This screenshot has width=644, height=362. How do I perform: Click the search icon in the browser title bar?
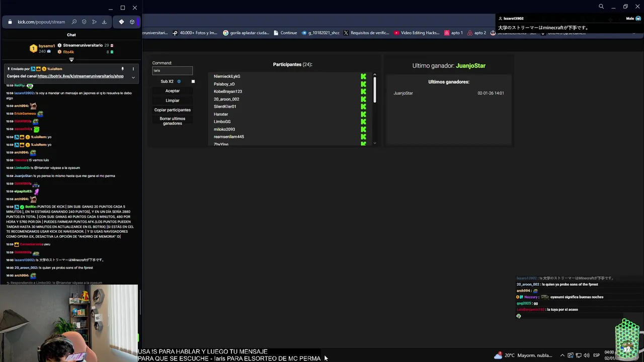(x=601, y=7)
